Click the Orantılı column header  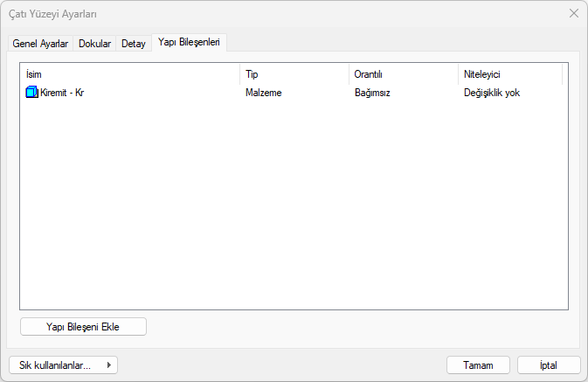tap(403, 74)
